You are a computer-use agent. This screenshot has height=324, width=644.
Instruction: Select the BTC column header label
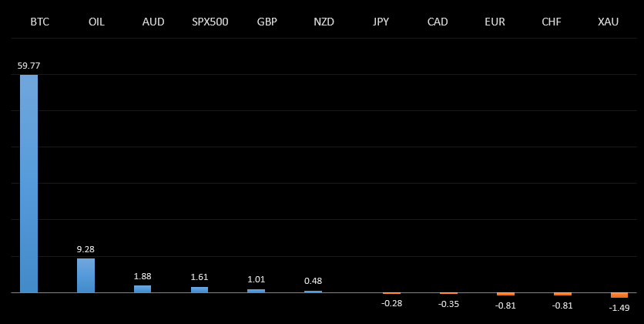tap(39, 22)
